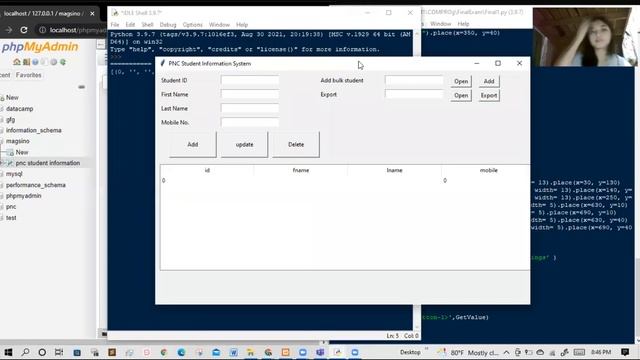Close the localhost phpMyAdmin browser tab
This screenshot has width=640, height=360.
pyautogui.click(x=92, y=13)
